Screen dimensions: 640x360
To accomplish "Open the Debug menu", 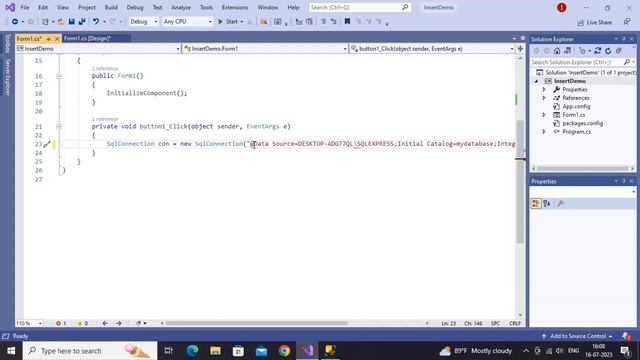I will pyautogui.click(x=135, y=7).
